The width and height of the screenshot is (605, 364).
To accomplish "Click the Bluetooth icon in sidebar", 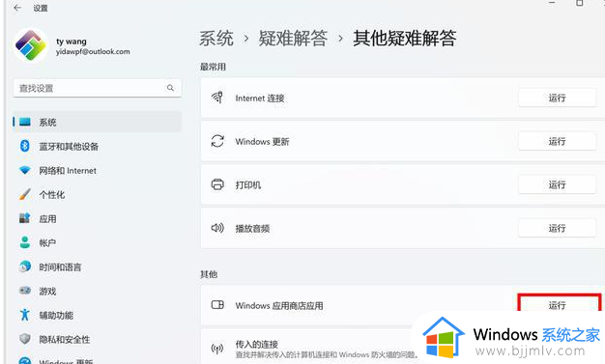I will (x=25, y=146).
